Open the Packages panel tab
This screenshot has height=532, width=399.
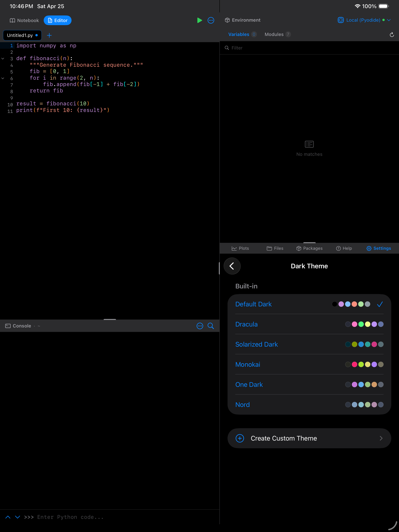[309, 248]
